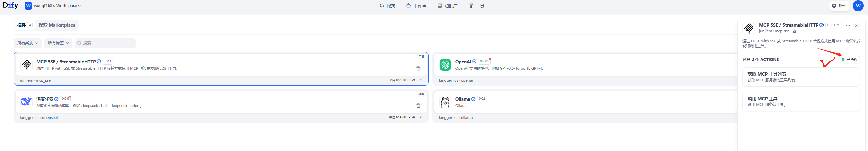Click version 0.0.26 tag on OpenAI

pos(484,61)
